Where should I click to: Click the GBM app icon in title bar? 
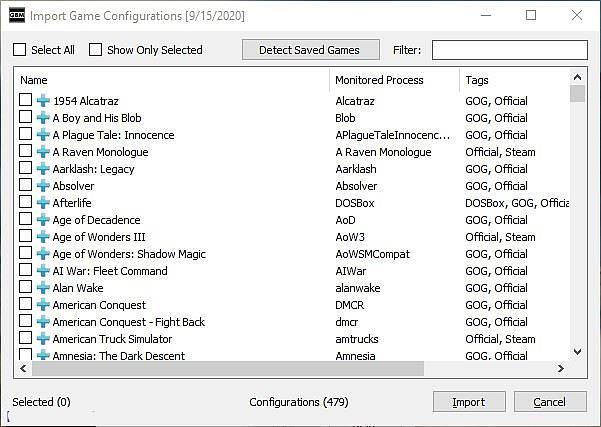pos(17,16)
